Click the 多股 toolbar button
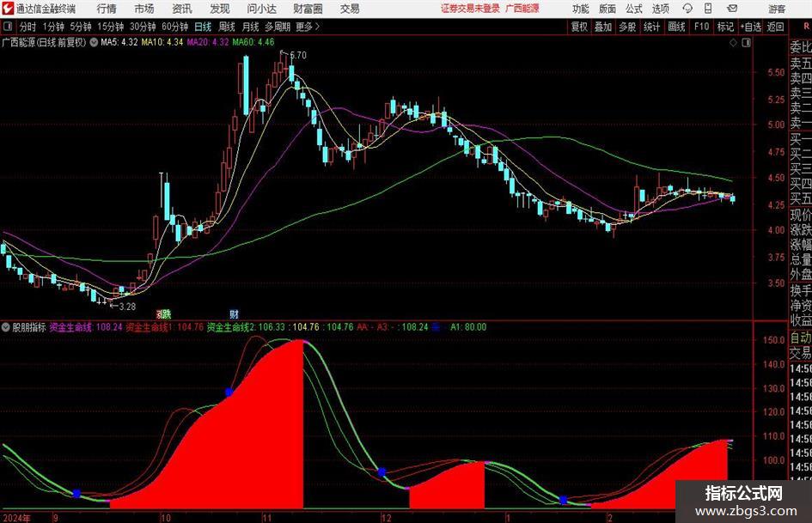Viewport: 812px width, 523px height. 627,27
